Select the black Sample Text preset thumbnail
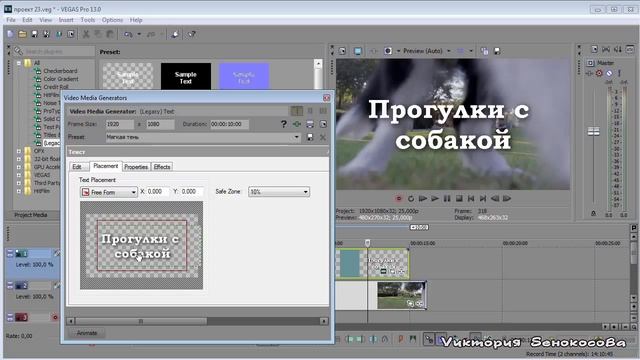Image resolution: width=640 pixels, height=360 pixels. [186, 76]
